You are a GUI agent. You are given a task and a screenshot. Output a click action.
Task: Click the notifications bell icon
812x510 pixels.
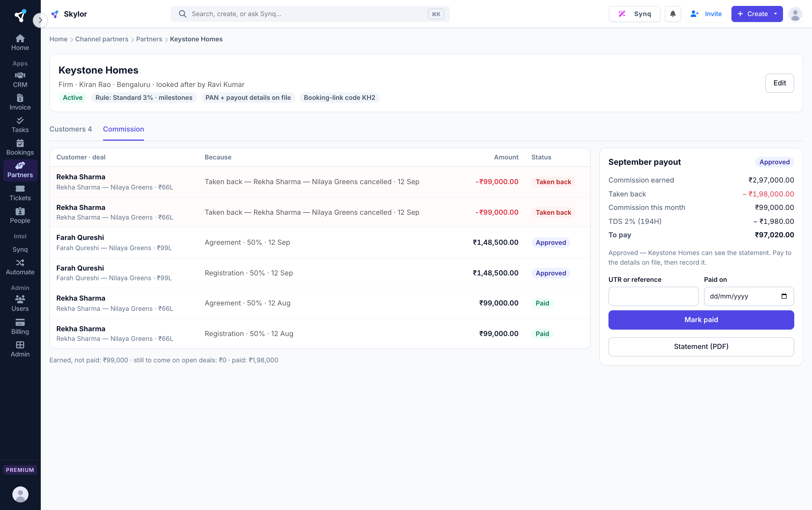point(672,14)
